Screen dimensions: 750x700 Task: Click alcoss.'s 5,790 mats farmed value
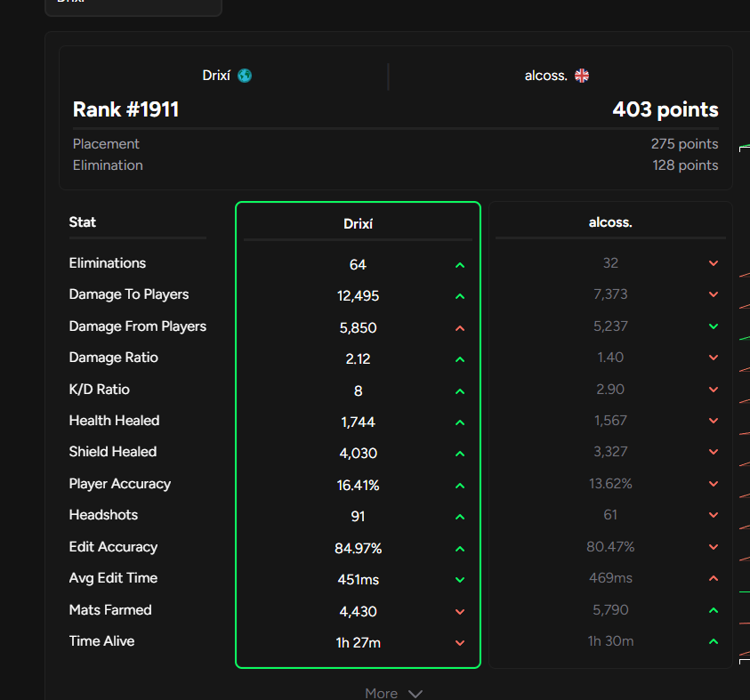point(610,610)
